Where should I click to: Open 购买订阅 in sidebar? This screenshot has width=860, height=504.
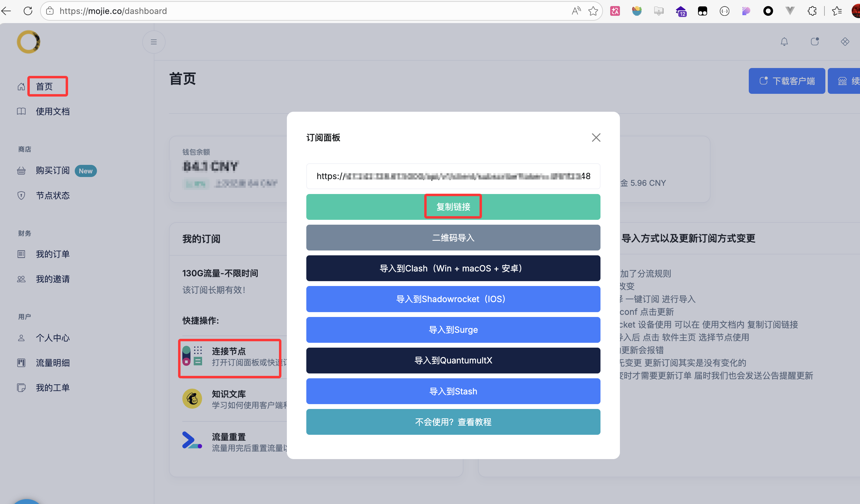(53, 171)
